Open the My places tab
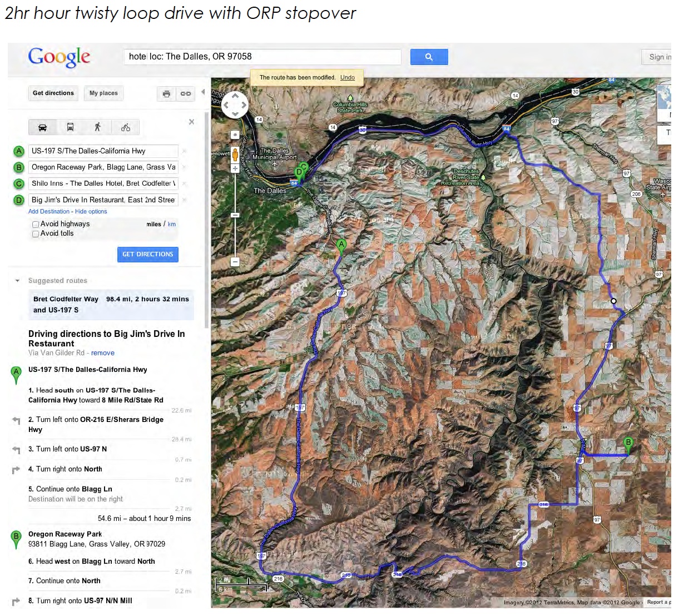Screen dimensions: 679x616 pos(103,93)
